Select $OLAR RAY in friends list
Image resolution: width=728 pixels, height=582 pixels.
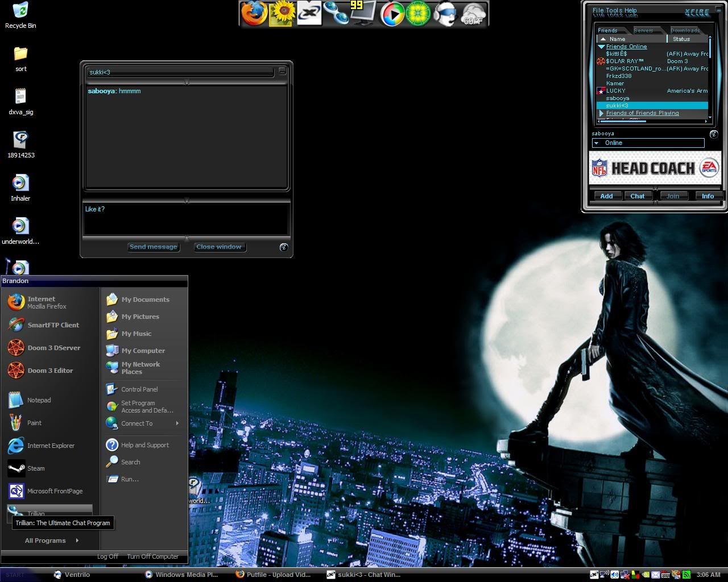coord(652,61)
